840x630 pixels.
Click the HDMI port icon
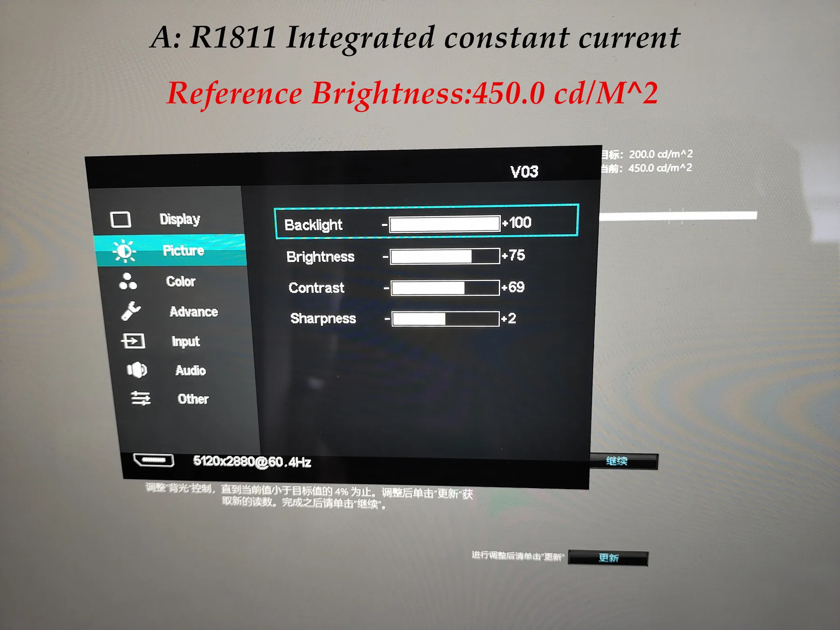(x=154, y=460)
